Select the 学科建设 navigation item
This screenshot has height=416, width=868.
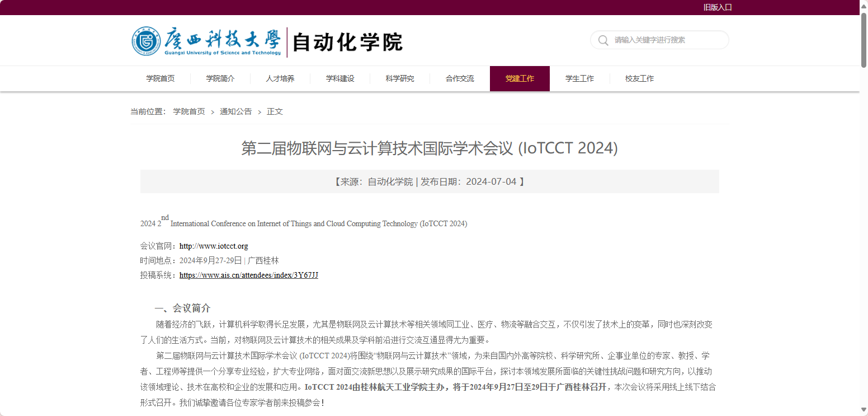(340, 78)
